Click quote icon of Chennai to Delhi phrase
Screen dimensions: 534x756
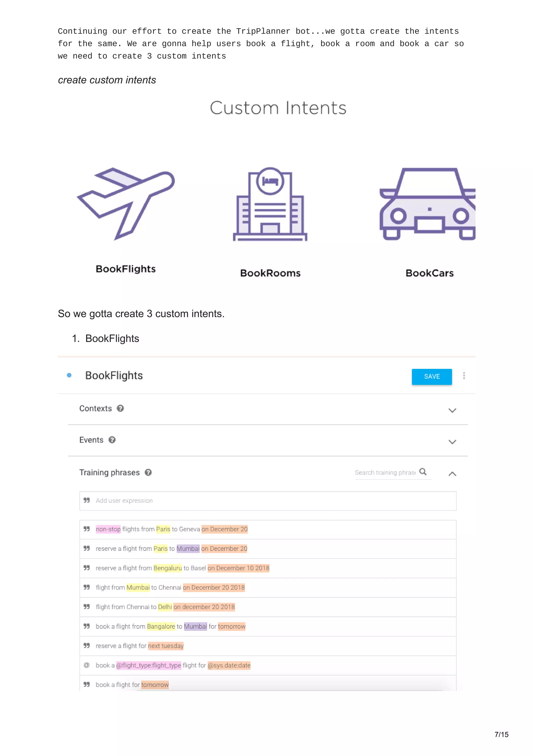(x=87, y=607)
